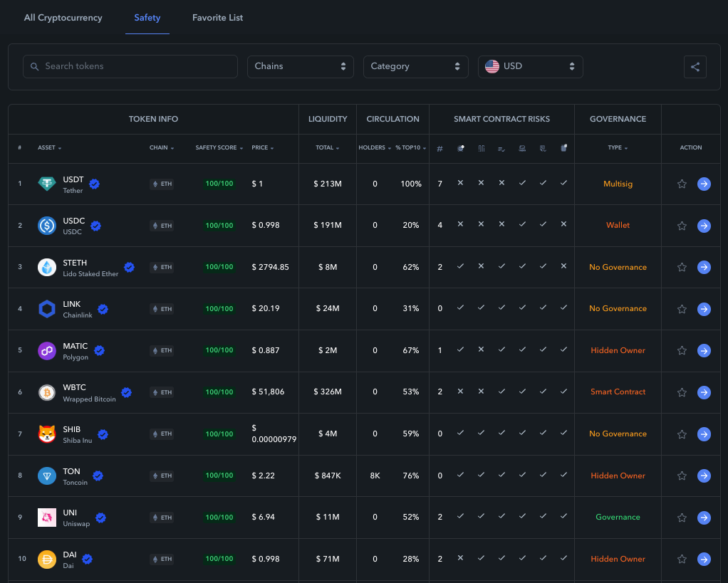The width and height of the screenshot is (728, 583).
Task: Click the share icon button
Action: pos(695,67)
